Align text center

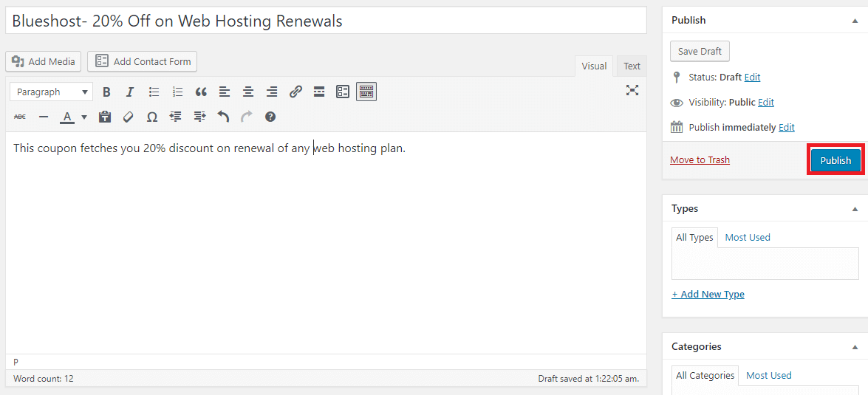tap(248, 92)
